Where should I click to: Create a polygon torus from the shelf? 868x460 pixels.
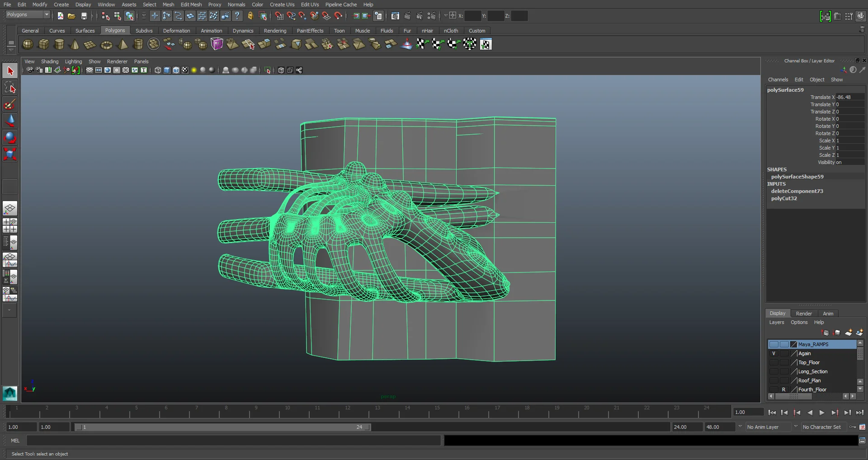pos(106,44)
